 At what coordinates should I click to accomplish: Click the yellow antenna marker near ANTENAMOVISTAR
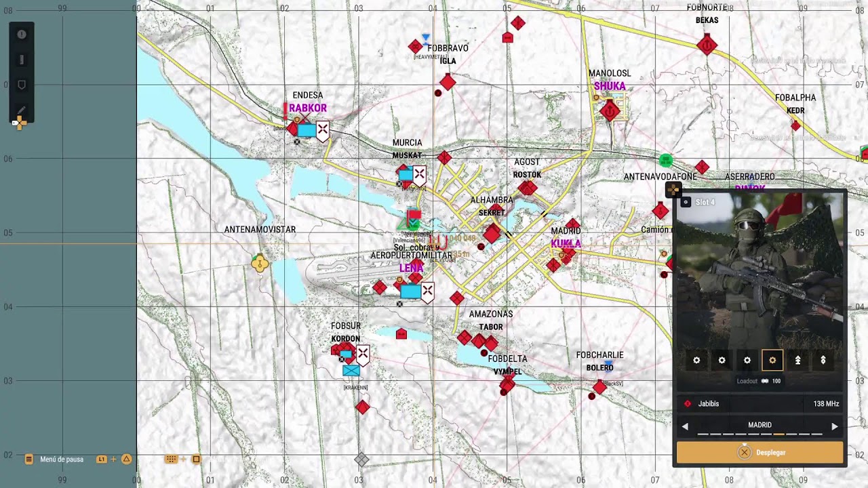(x=260, y=264)
